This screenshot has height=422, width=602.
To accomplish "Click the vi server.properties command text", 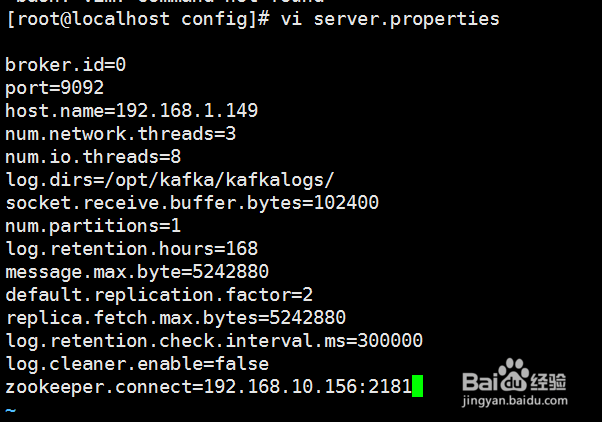I will coord(390,19).
